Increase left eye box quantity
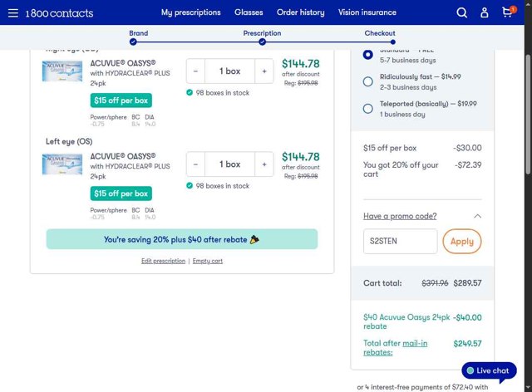532x392 pixels. click(x=264, y=164)
